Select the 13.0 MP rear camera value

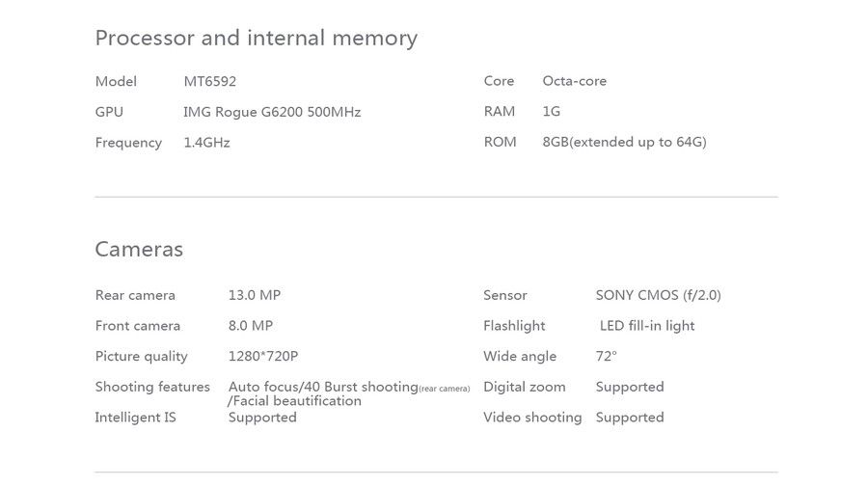point(254,295)
